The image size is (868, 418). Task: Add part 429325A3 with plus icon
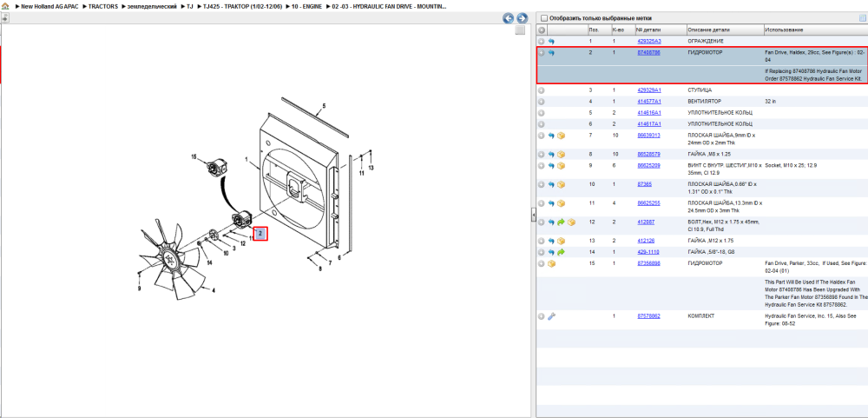pos(542,42)
